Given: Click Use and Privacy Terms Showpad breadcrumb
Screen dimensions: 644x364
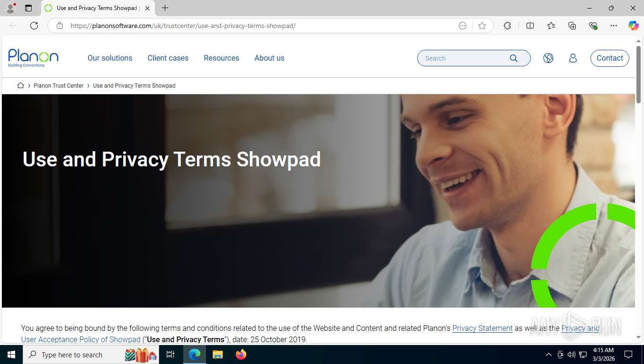Looking at the screenshot, I should point(134,86).
